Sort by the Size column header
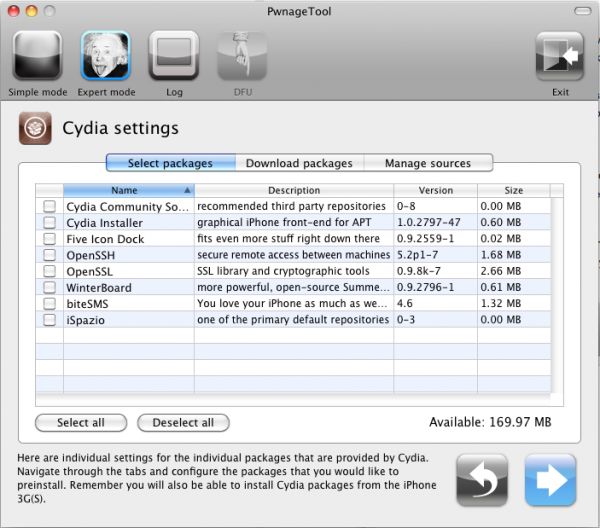Screen dimensions: 600x528 click(x=514, y=190)
